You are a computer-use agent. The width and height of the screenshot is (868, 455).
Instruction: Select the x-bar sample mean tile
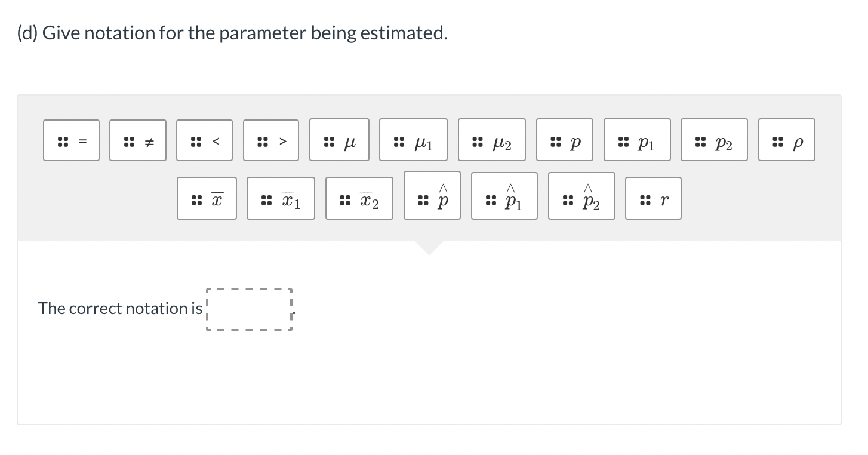tap(207, 198)
